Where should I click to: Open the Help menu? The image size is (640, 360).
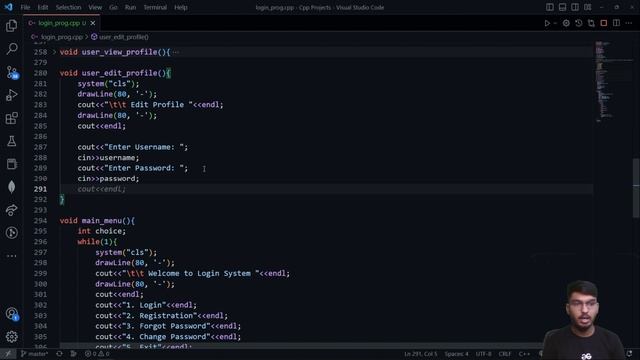181,7
